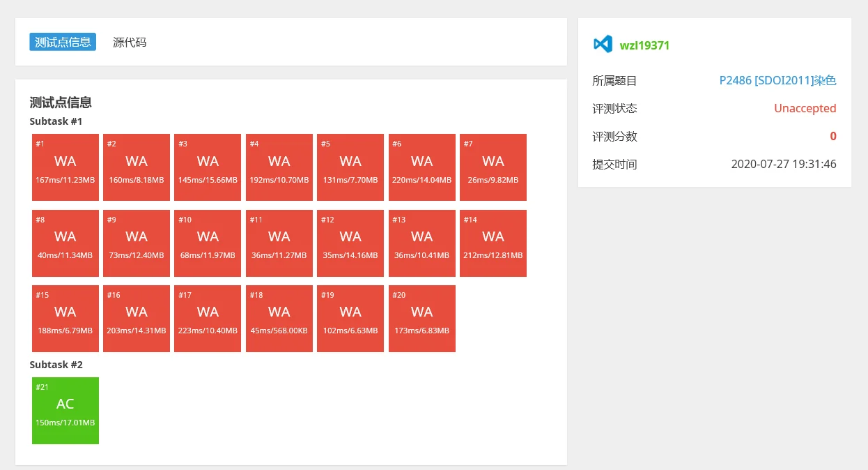Select test case #4 WA block
Image resolution: width=868 pixels, height=470 pixels.
tap(279, 167)
